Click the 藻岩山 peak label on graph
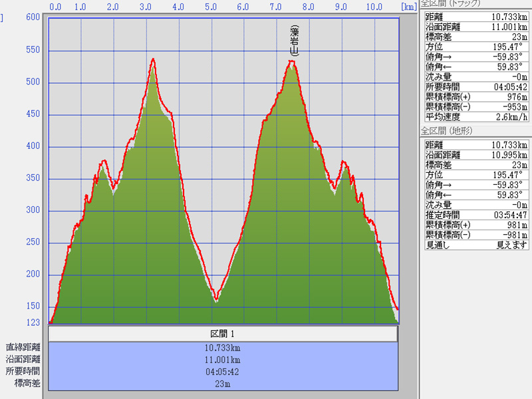 (294, 41)
